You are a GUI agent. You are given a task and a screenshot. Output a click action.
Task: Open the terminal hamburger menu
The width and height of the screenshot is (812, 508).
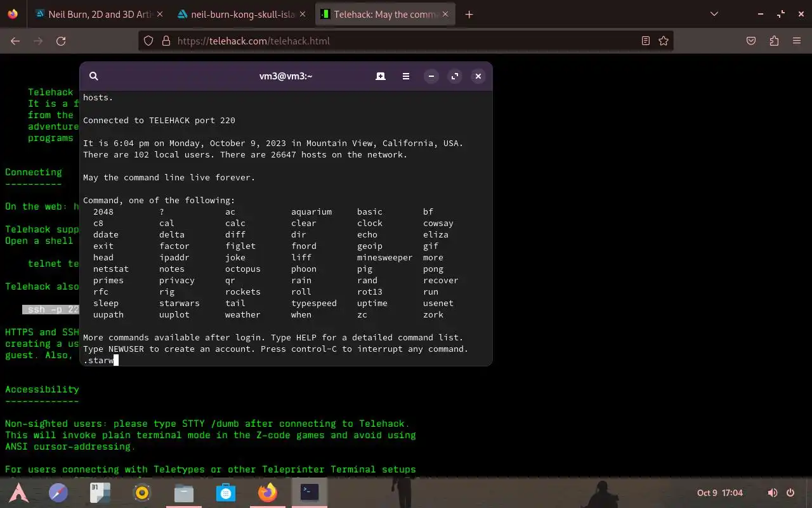[406, 76]
